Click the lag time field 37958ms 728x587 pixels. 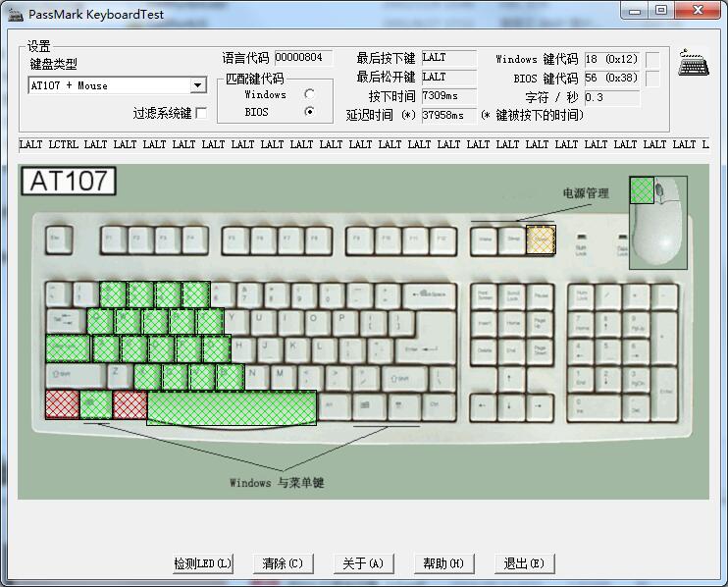coord(449,115)
